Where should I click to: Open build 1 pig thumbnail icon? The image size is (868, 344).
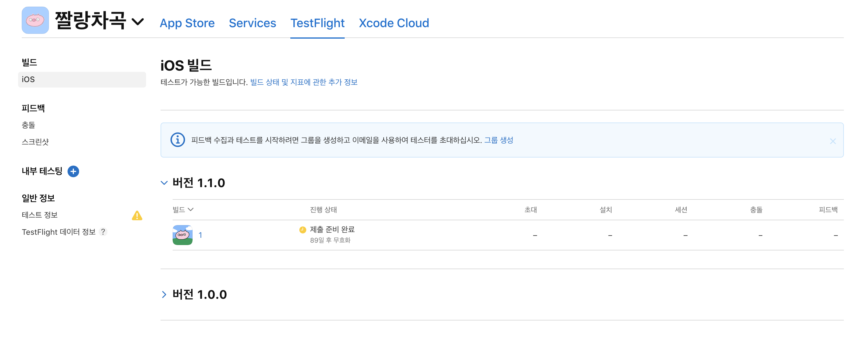pos(182,235)
